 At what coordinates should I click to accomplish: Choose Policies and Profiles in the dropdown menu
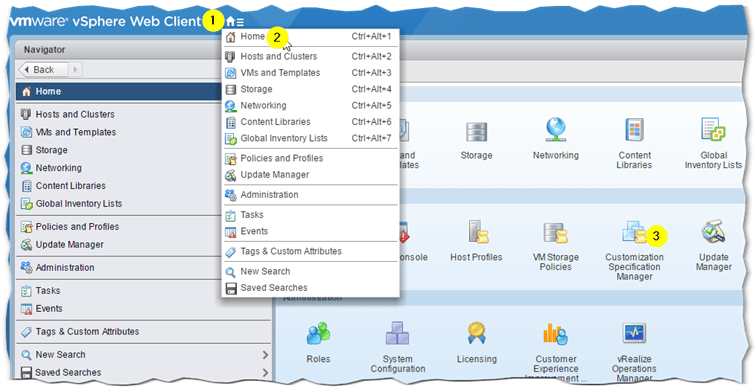tap(310, 158)
